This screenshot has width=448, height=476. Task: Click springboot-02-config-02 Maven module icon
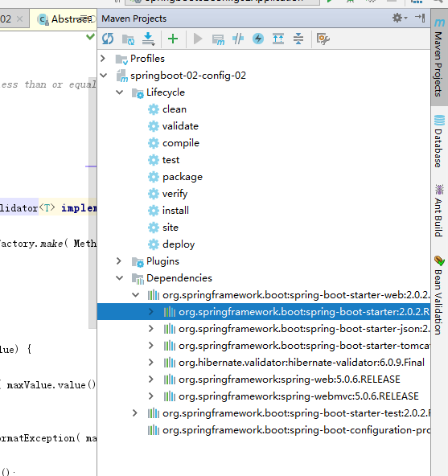pyautogui.click(x=122, y=76)
